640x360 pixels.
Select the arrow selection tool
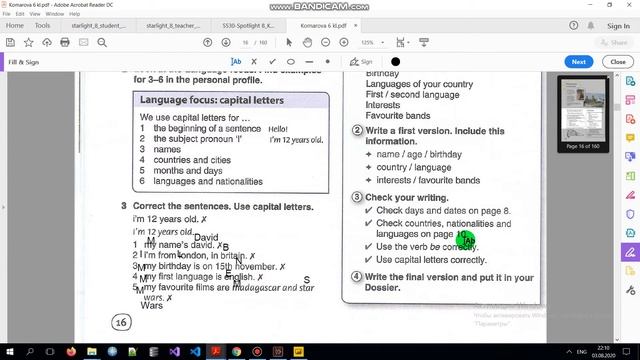pyautogui.click(x=289, y=42)
